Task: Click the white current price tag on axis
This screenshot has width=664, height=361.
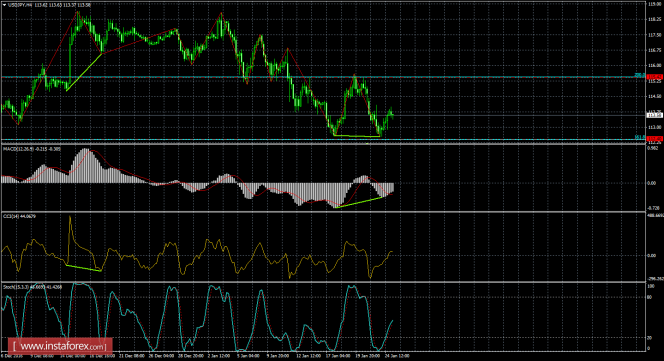Action: (655, 115)
